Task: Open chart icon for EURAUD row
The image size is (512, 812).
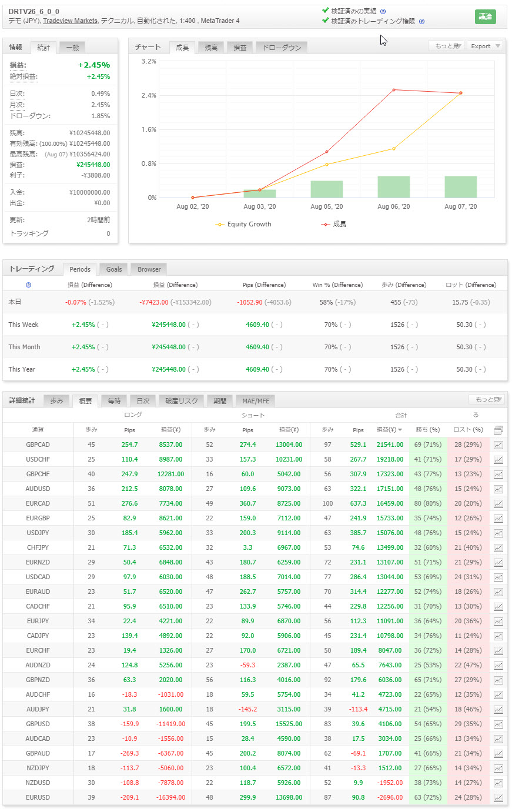Action: coord(498,592)
